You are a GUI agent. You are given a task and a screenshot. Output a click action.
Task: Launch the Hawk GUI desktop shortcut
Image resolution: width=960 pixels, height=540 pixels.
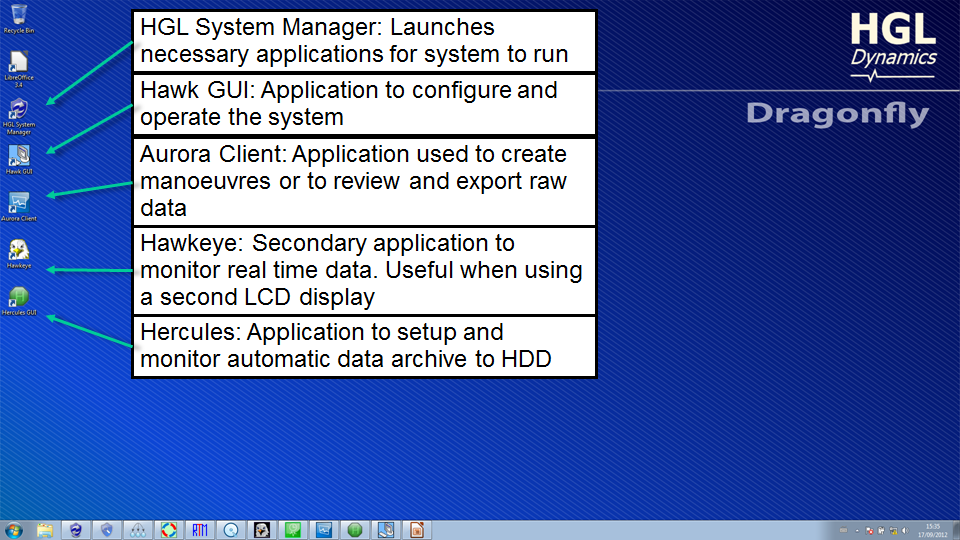18,160
